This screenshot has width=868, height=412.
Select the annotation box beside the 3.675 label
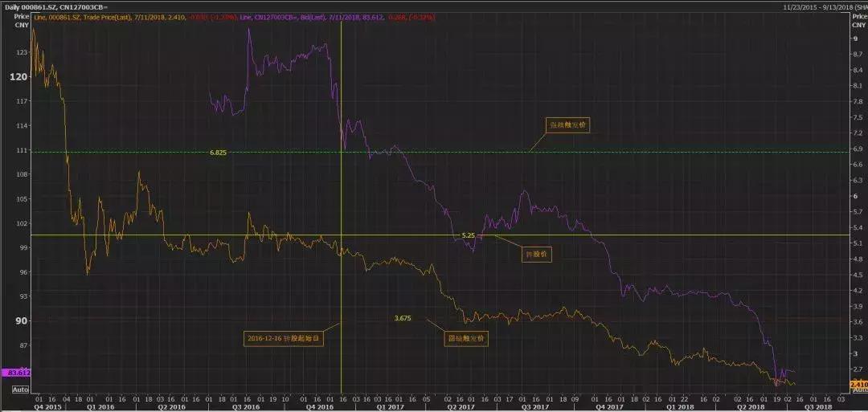(x=465, y=338)
